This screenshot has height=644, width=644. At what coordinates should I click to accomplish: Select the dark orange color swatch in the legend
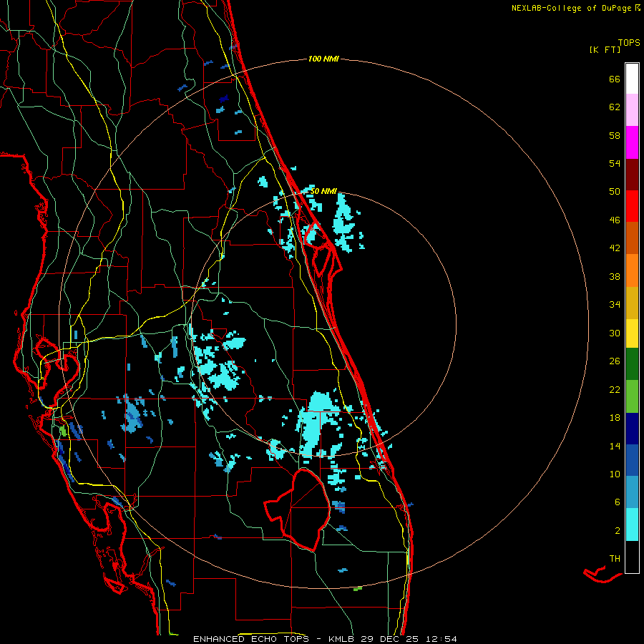pyautogui.click(x=632, y=238)
